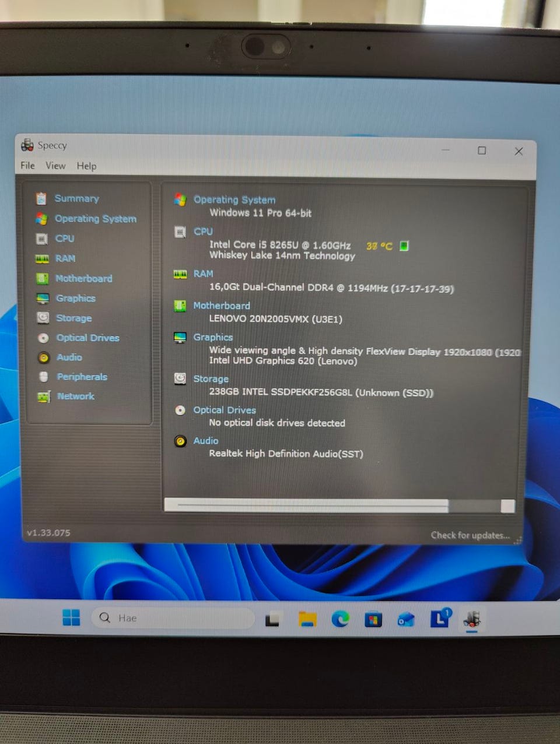
Task: Open Microsoft Store from the taskbar
Action: [x=373, y=619]
